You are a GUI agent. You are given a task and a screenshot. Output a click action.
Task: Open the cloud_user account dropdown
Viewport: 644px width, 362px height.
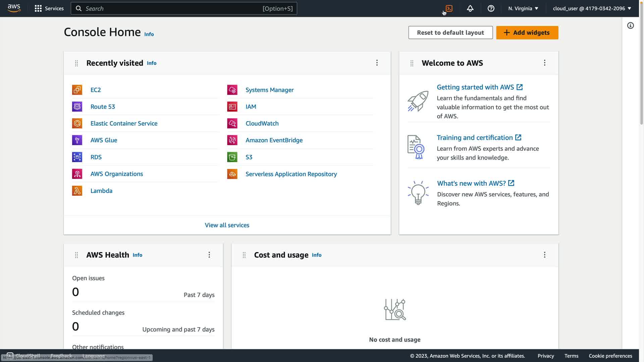click(592, 8)
